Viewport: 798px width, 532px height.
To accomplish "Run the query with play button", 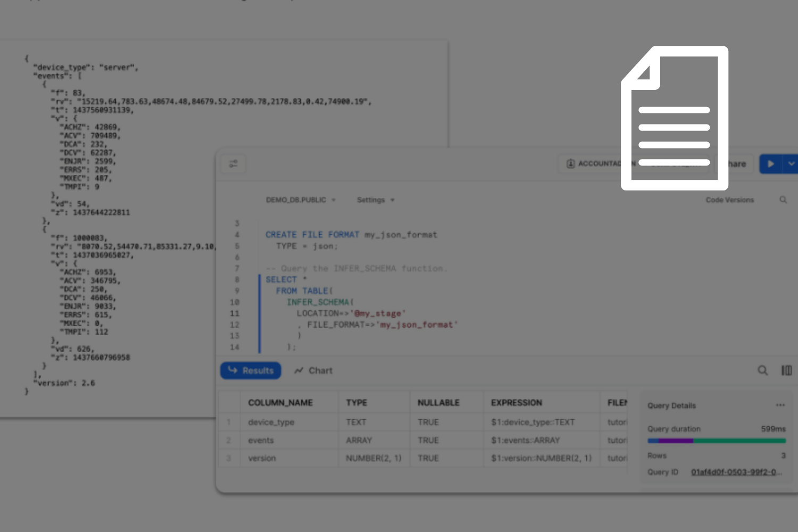I will pos(770,164).
